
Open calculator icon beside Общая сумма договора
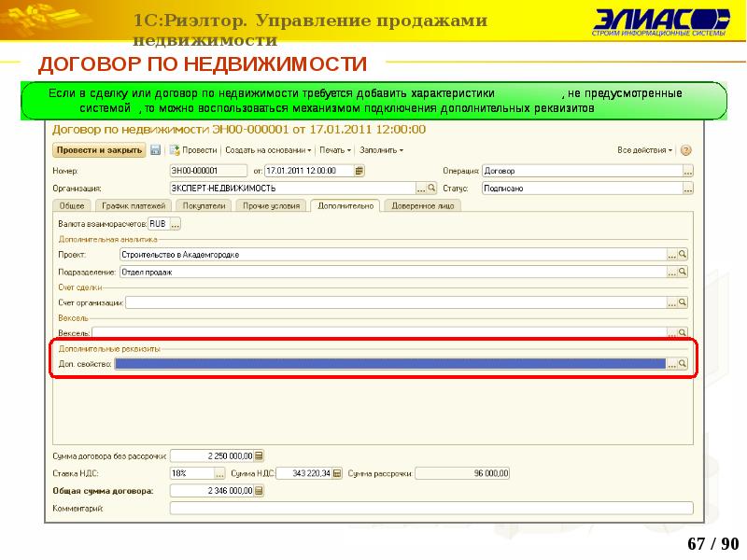point(260,491)
